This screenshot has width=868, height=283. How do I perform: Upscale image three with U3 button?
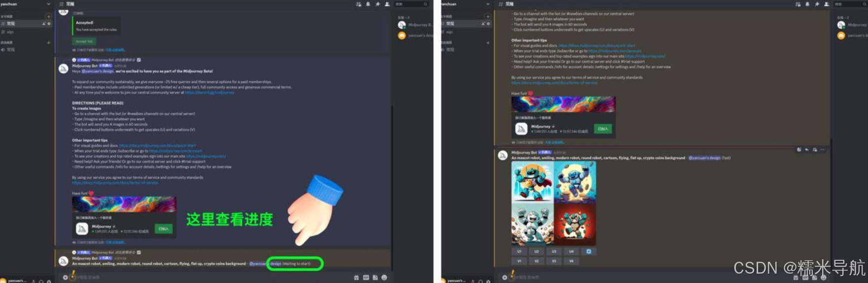(554, 251)
